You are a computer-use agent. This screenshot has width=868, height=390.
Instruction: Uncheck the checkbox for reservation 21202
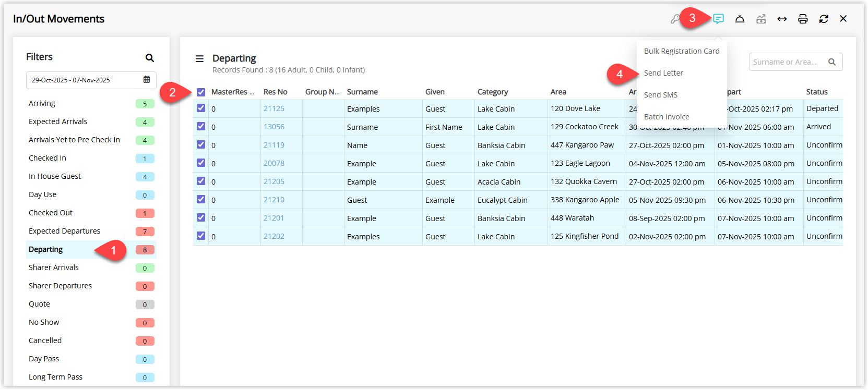(201, 236)
